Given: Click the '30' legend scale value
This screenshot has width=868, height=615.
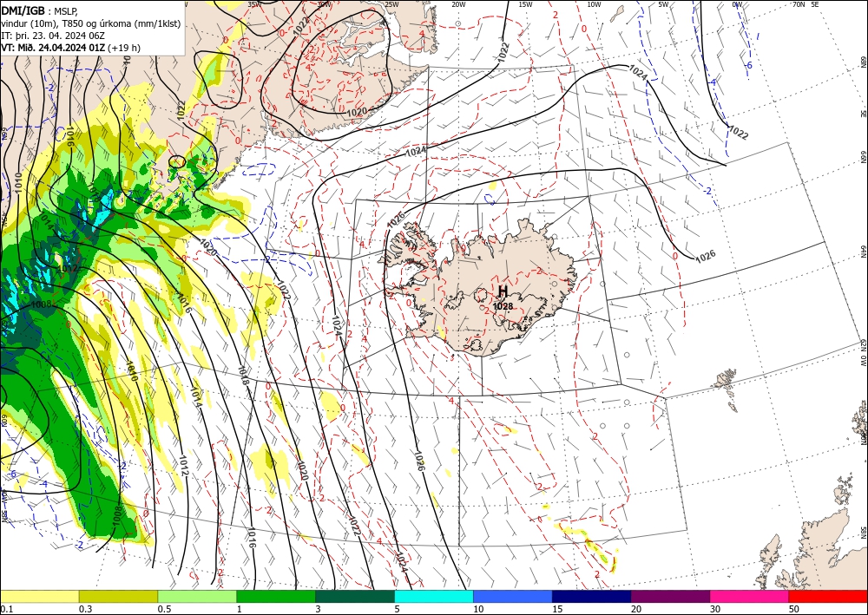Looking at the screenshot, I should [x=716, y=609].
